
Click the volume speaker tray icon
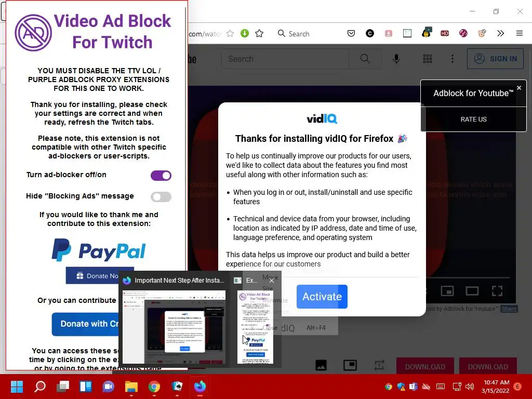coord(470,387)
